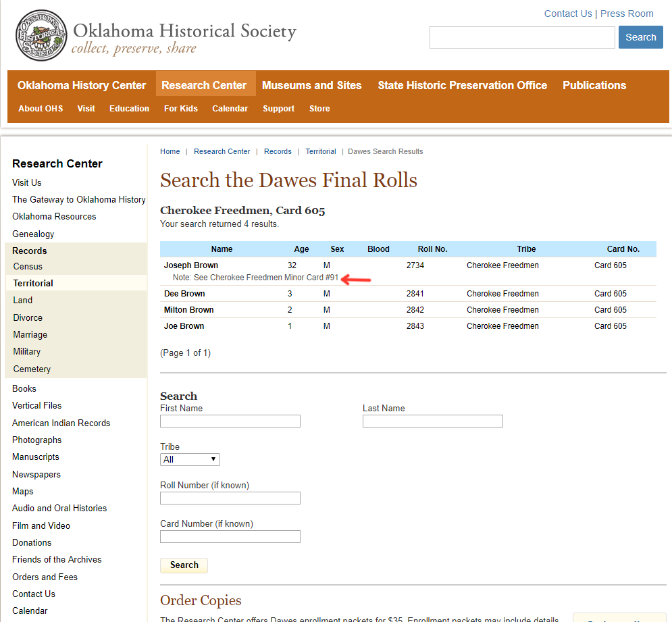Open Film and Video in sidebar

(41, 525)
